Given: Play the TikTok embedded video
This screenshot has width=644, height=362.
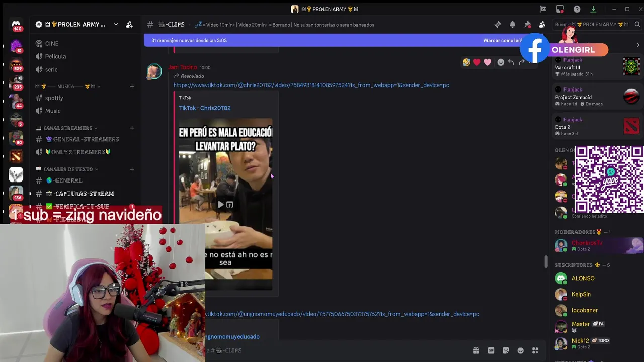Looking at the screenshot, I should click(x=220, y=205).
